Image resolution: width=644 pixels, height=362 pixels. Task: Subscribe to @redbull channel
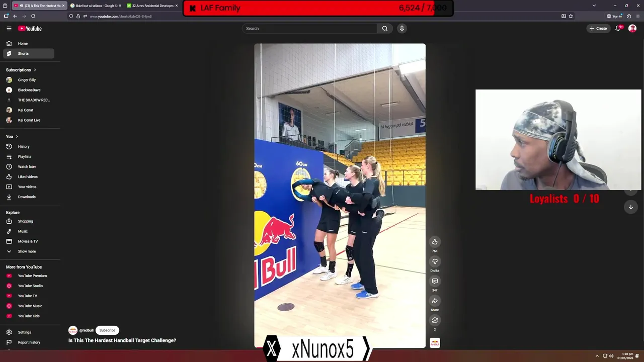click(x=107, y=330)
